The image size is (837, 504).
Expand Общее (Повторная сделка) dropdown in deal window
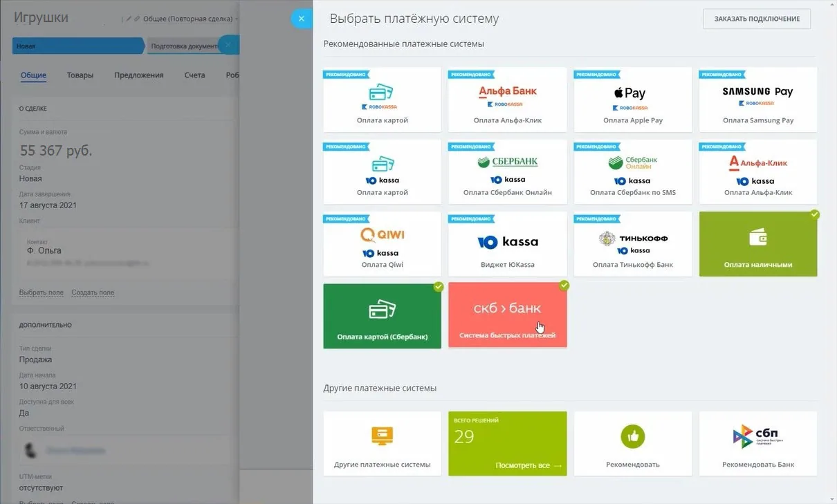190,19
